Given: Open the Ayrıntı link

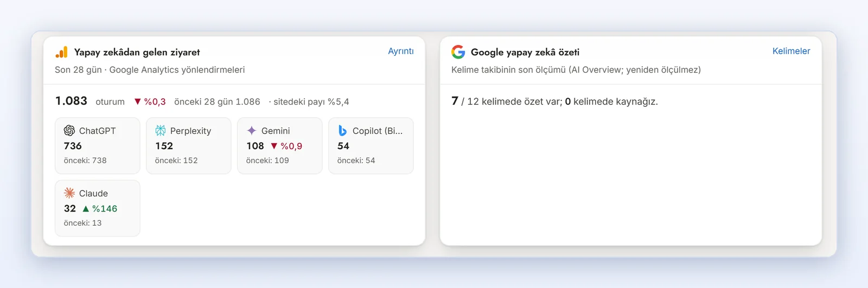Looking at the screenshot, I should click(401, 51).
